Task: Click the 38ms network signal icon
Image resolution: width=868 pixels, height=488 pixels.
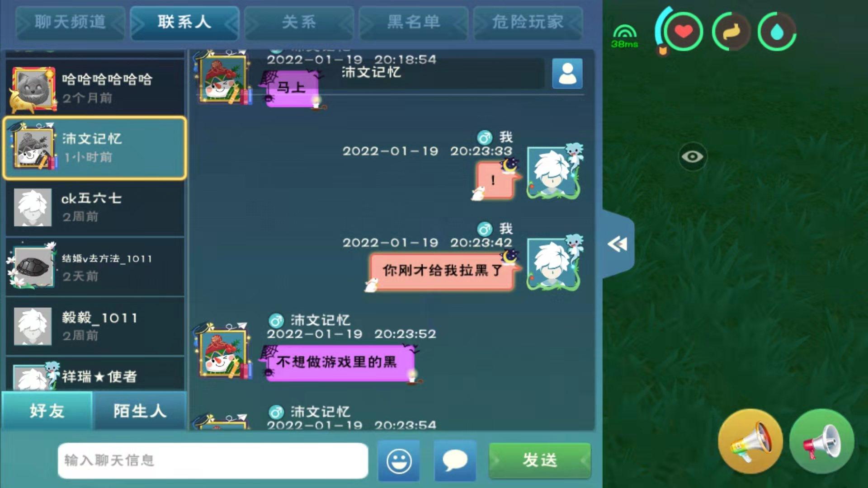Action: (624, 36)
